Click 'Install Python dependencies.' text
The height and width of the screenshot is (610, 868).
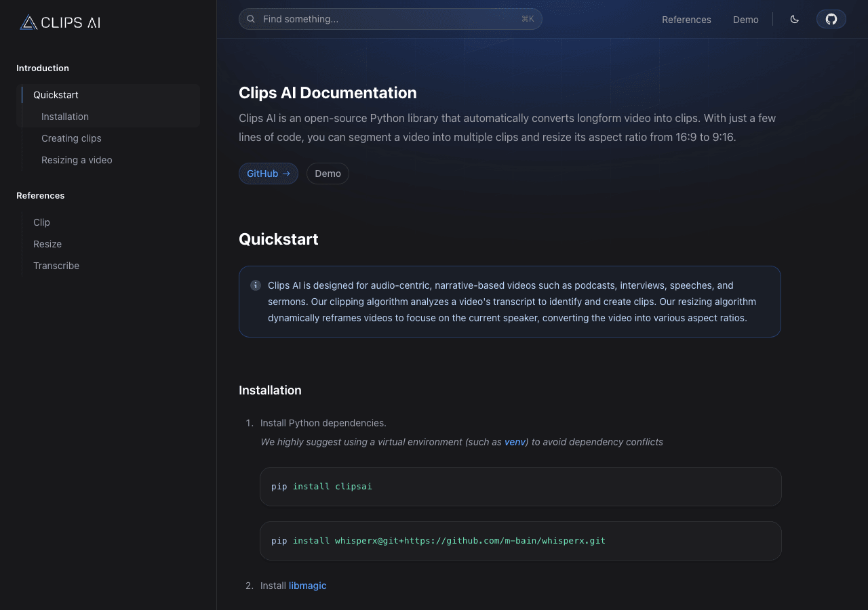pos(323,423)
